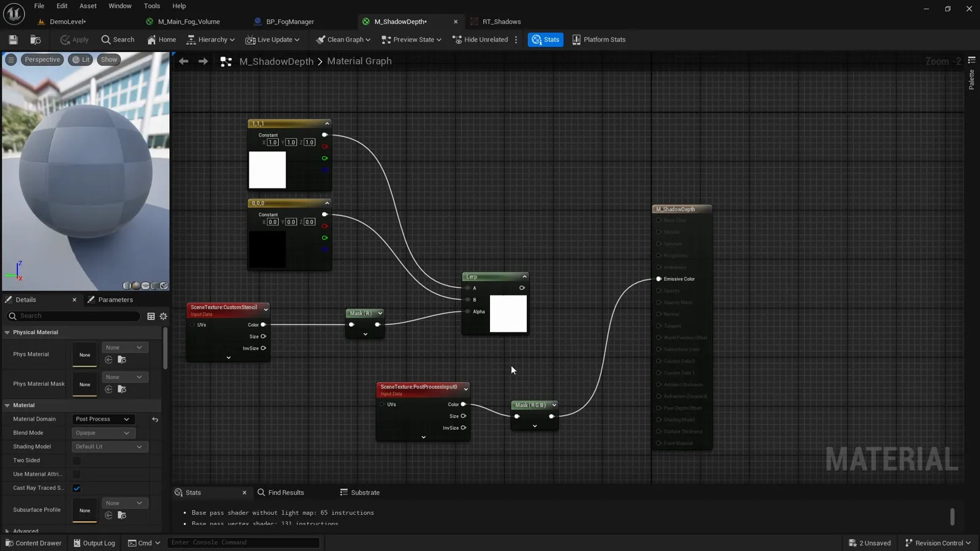The width and height of the screenshot is (980, 551).
Task: Click the black 0,0,0 constant color preview
Action: coord(267,250)
